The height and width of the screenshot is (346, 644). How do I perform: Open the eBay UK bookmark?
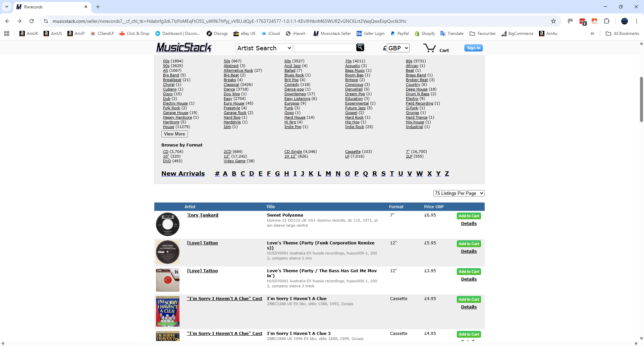point(245,34)
